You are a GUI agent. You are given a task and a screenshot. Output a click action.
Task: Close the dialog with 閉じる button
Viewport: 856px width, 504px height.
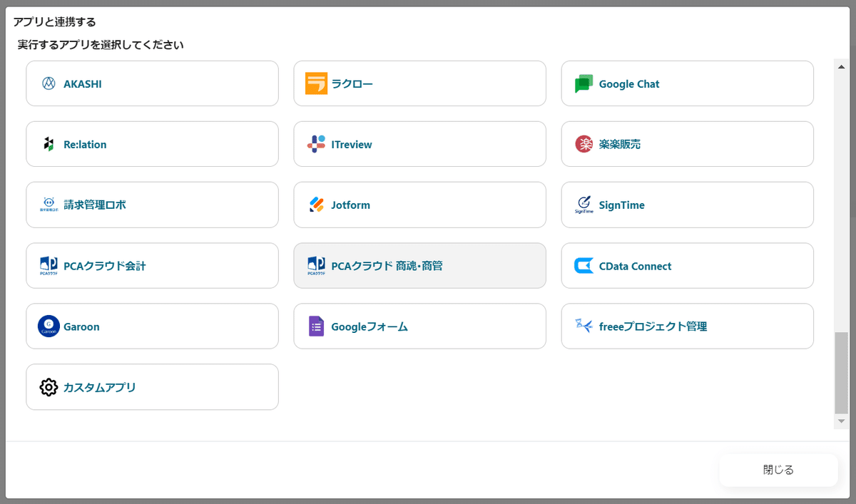coord(778,470)
